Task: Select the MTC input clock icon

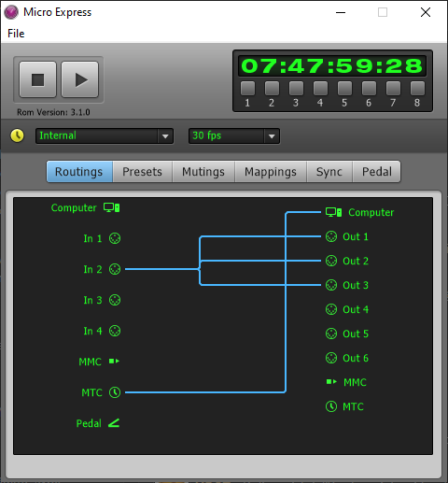Action: pyautogui.click(x=115, y=392)
